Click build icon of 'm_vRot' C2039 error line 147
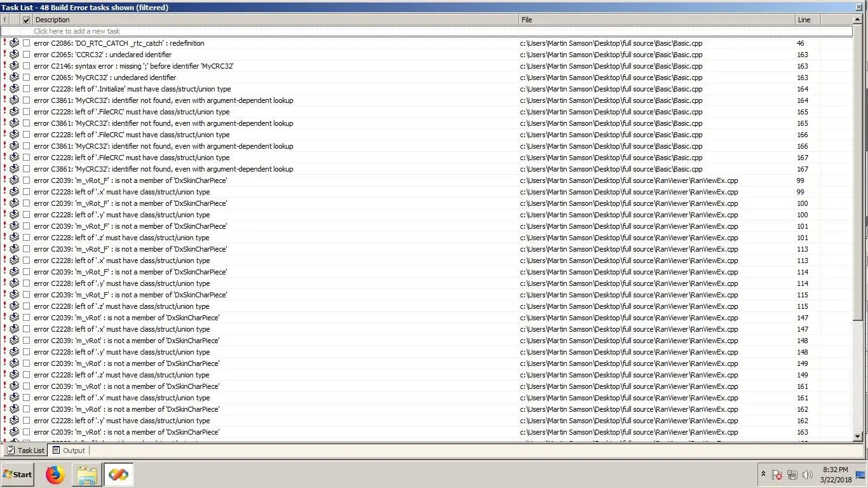Viewport: 868px width, 488px height. 14,318
